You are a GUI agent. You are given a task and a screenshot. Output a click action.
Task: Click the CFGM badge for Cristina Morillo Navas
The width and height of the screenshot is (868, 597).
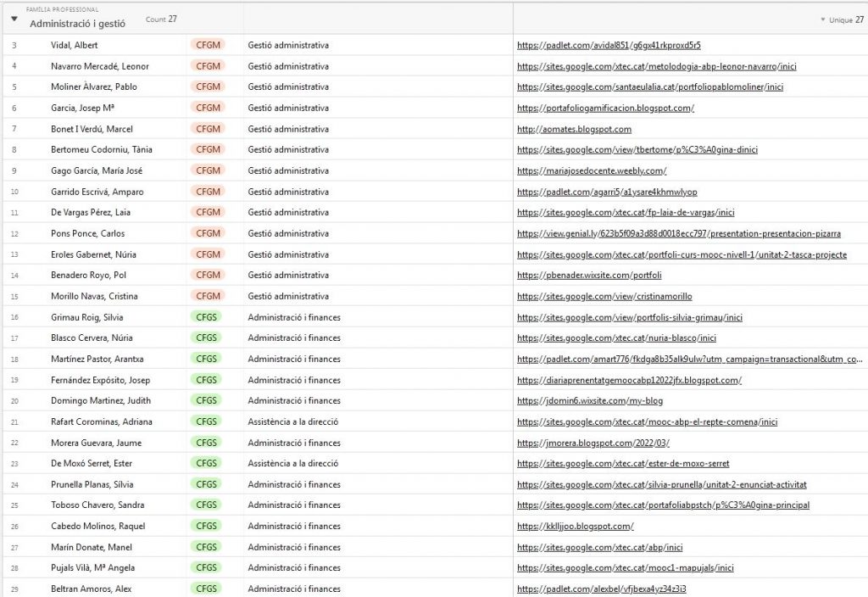pyautogui.click(x=208, y=297)
